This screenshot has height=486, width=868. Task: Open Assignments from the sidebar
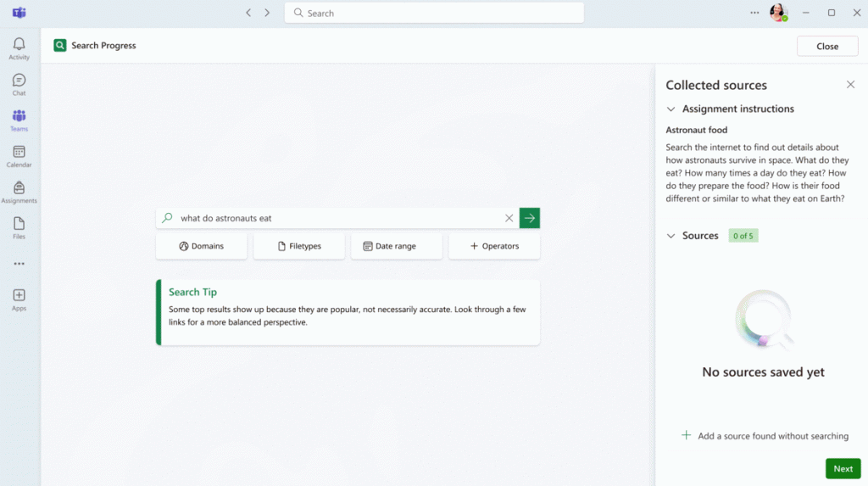(x=19, y=193)
